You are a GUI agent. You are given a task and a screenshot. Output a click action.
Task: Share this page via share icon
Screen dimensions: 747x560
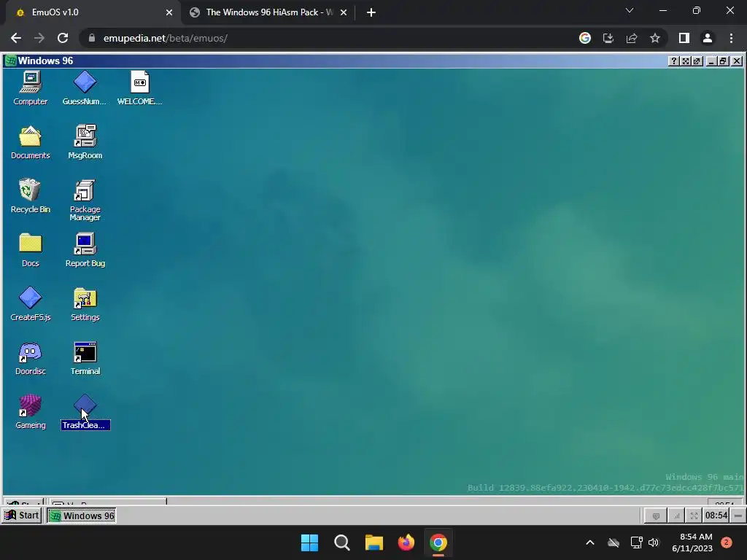click(x=632, y=38)
